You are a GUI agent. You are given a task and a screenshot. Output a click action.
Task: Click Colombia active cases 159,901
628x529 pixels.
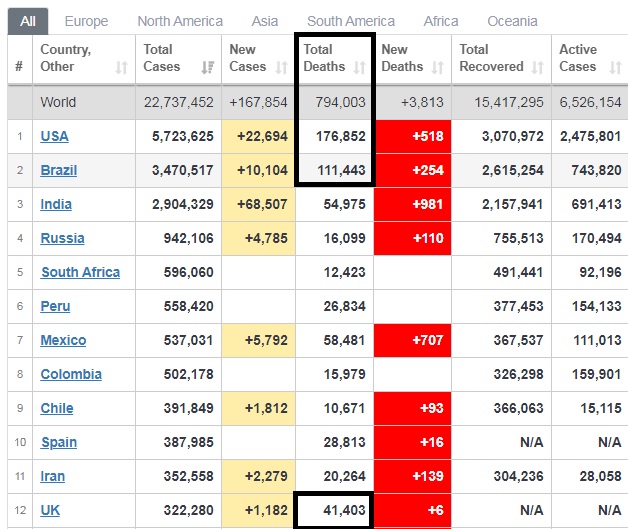(x=596, y=375)
